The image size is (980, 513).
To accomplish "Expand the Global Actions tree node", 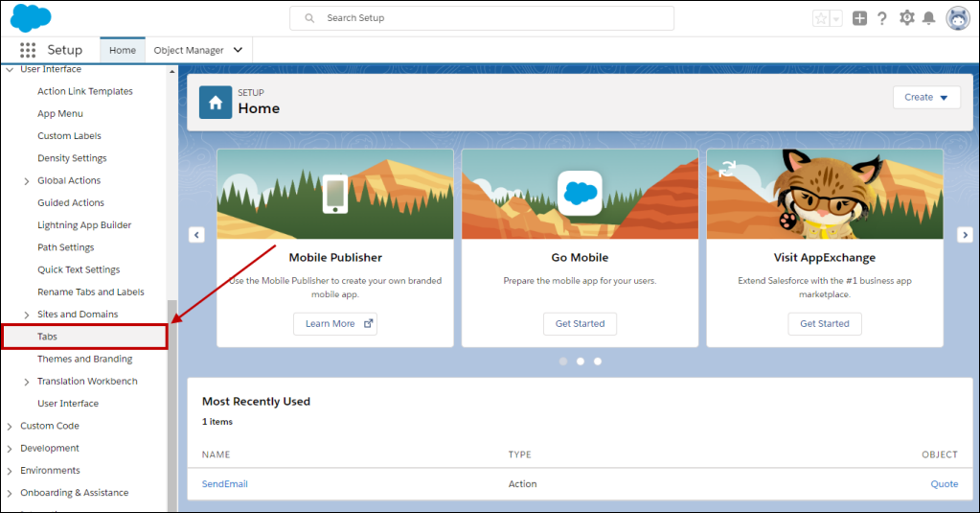I will (x=27, y=180).
